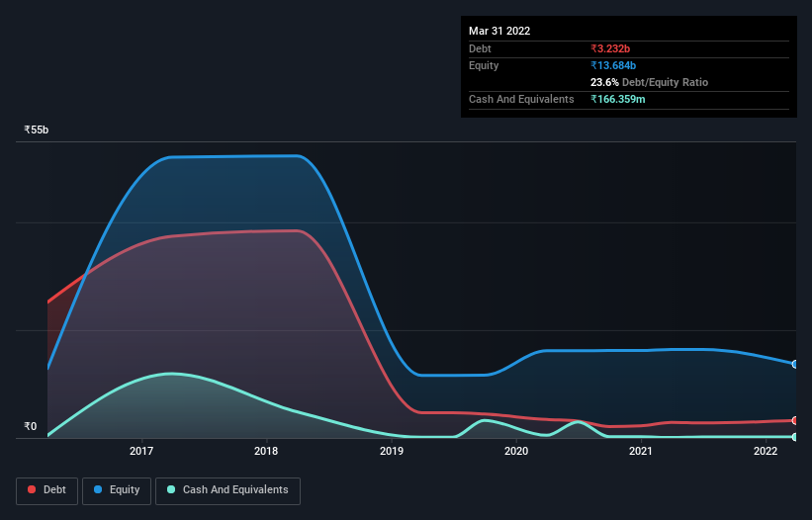Click the teal Cash endpoint marker

795,437
